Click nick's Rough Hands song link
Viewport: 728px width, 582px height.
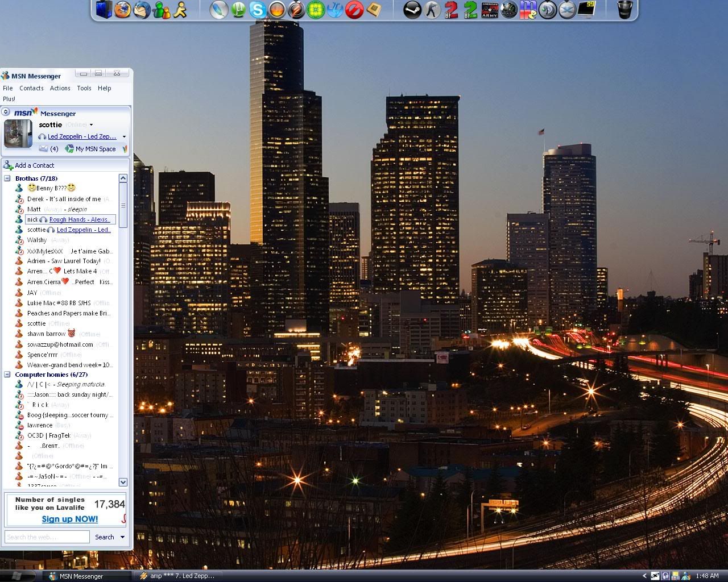click(80, 219)
